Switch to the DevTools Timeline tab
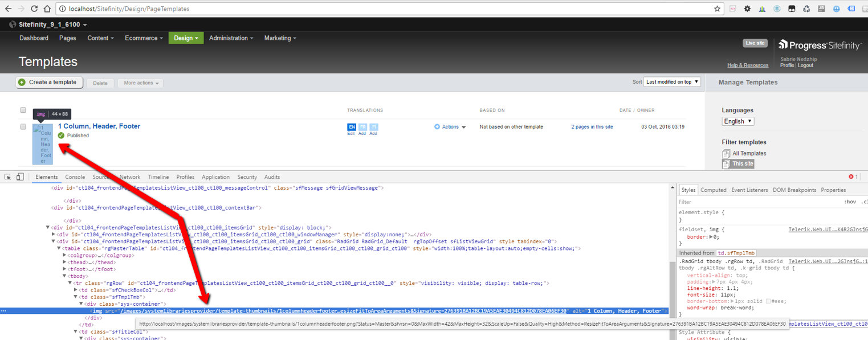The height and width of the screenshot is (340, 868). tap(158, 177)
